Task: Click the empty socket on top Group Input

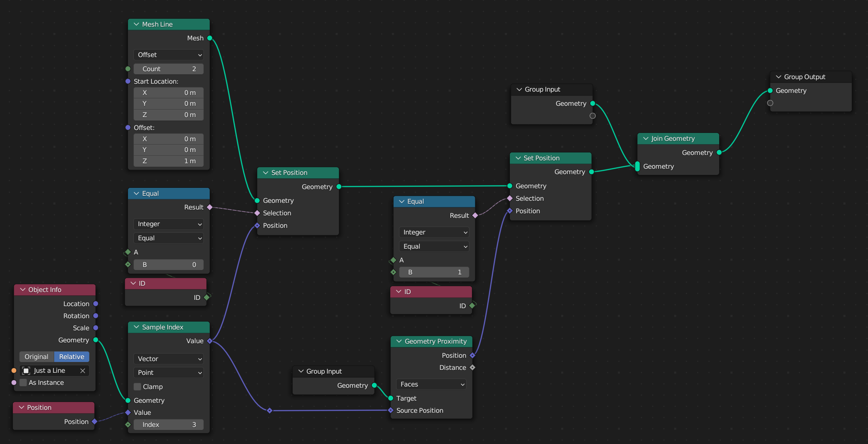Action: (x=592, y=116)
